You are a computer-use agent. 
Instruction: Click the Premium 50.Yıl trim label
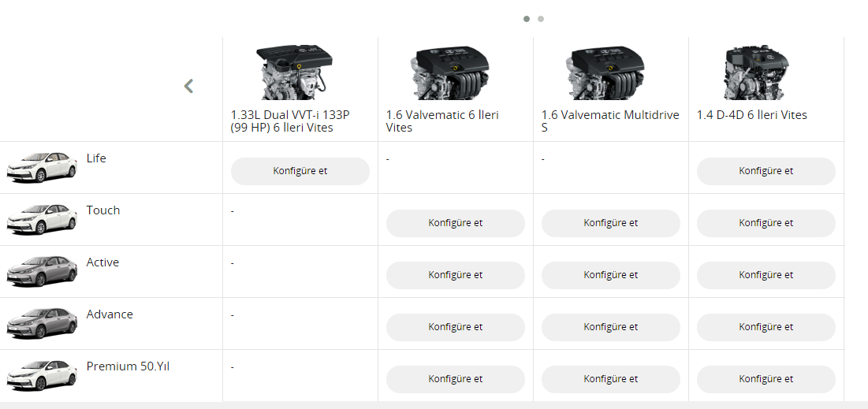click(x=128, y=366)
